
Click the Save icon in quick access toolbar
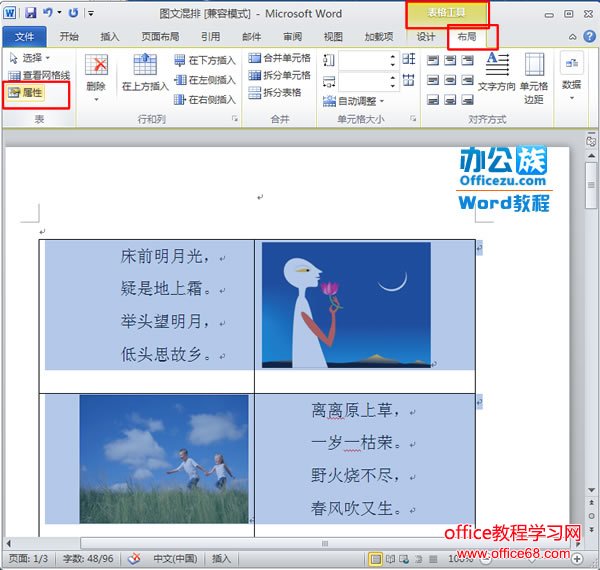coord(31,13)
